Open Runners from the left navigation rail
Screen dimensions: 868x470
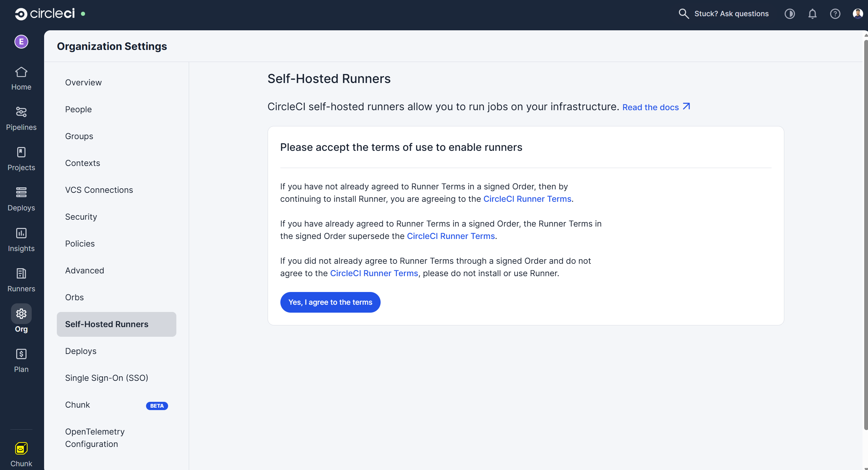pyautogui.click(x=21, y=280)
